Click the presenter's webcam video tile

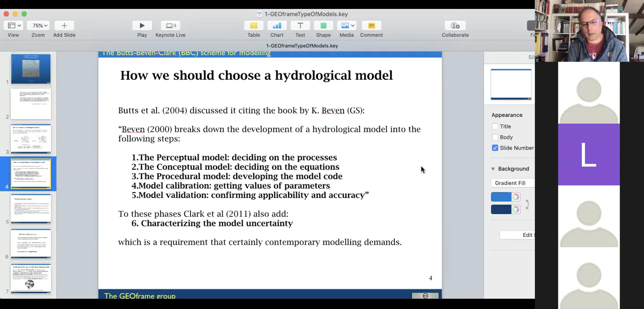pyautogui.click(x=589, y=31)
